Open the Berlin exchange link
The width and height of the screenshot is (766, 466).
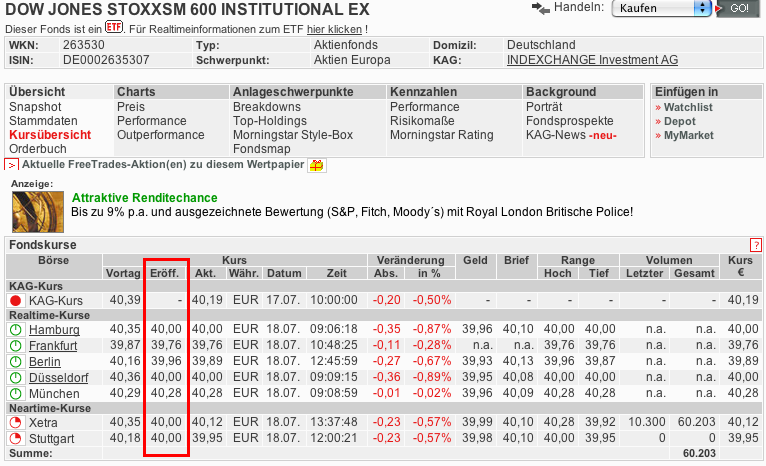point(44,362)
